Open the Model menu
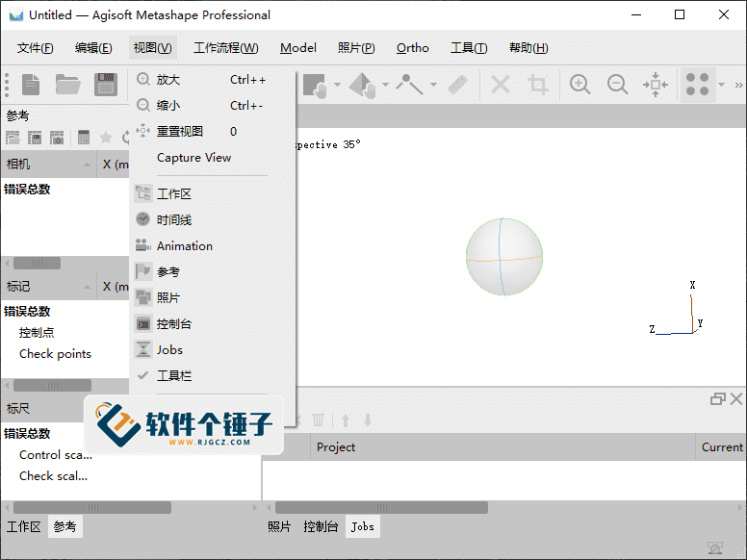 (298, 48)
